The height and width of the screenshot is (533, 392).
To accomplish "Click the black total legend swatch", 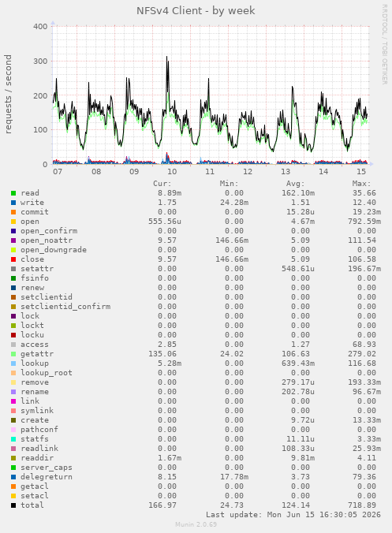I will click(x=13, y=505).
